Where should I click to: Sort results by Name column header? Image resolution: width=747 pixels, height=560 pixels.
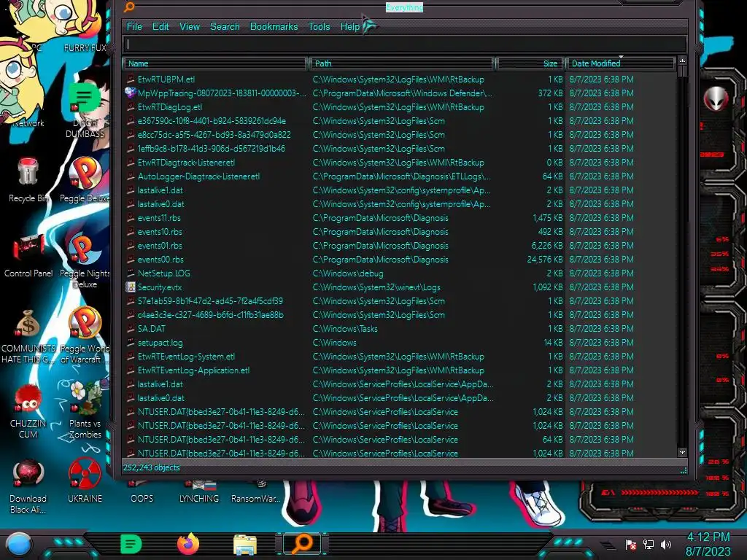214,63
